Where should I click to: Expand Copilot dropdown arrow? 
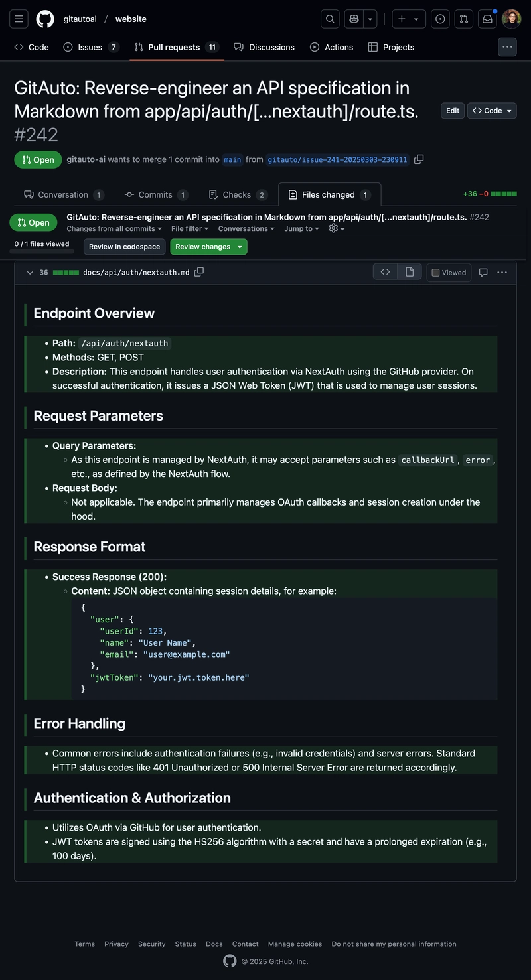pyautogui.click(x=370, y=19)
